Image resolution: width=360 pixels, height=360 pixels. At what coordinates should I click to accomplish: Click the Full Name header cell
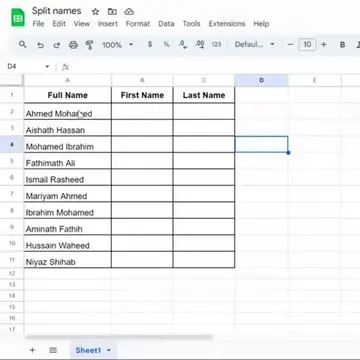(x=68, y=95)
